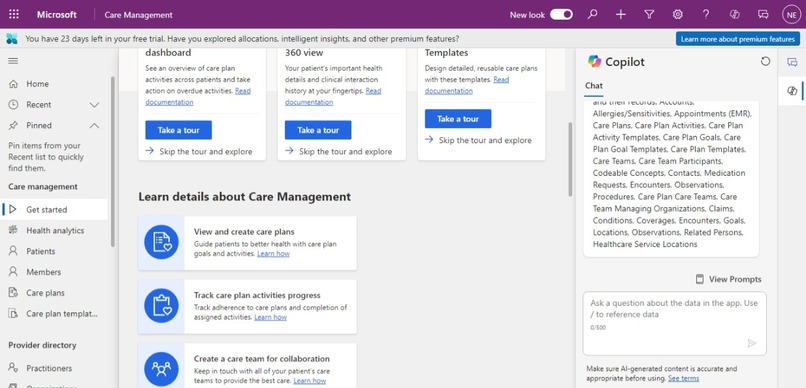The image size is (806, 388).
Task: Click the chat icon in right side rail
Action: [x=792, y=62]
